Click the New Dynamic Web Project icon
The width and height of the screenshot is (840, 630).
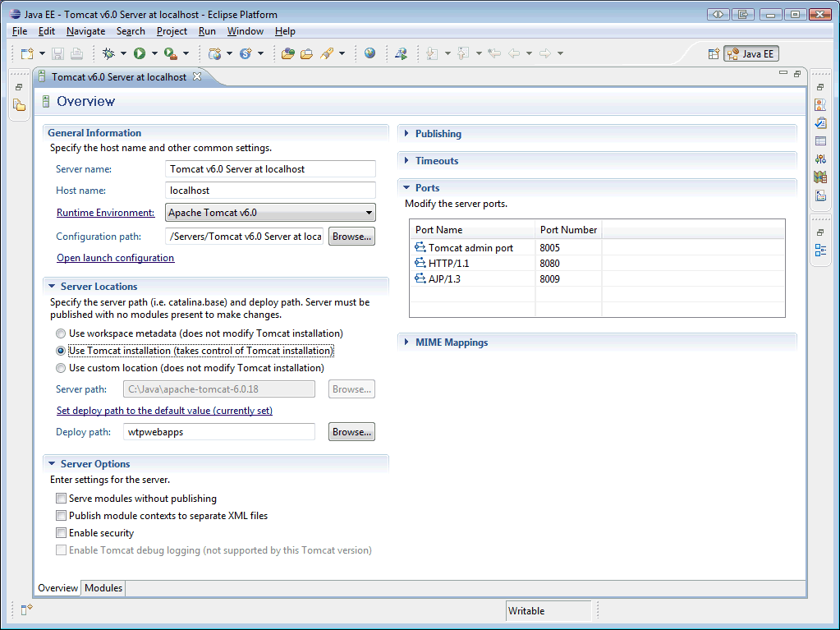point(215,53)
